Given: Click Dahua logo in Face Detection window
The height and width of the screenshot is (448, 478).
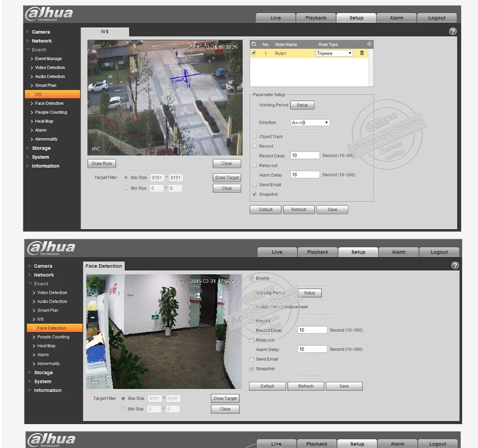Looking at the screenshot, I should pyautogui.click(x=51, y=248).
